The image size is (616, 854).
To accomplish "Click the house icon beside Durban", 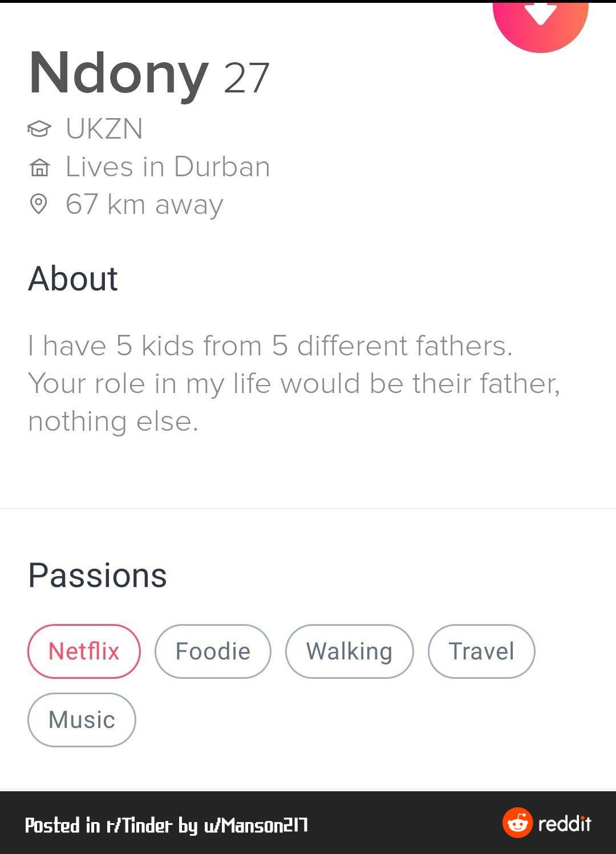I will pyautogui.click(x=39, y=168).
